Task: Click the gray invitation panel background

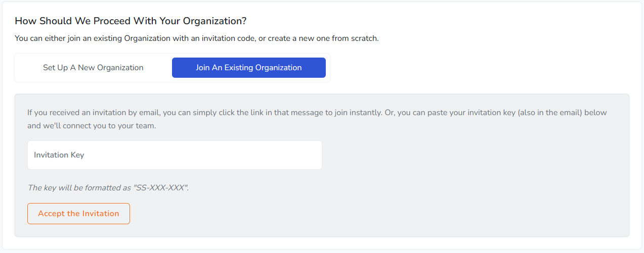Action: pyautogui.click(x=455, y=202)
